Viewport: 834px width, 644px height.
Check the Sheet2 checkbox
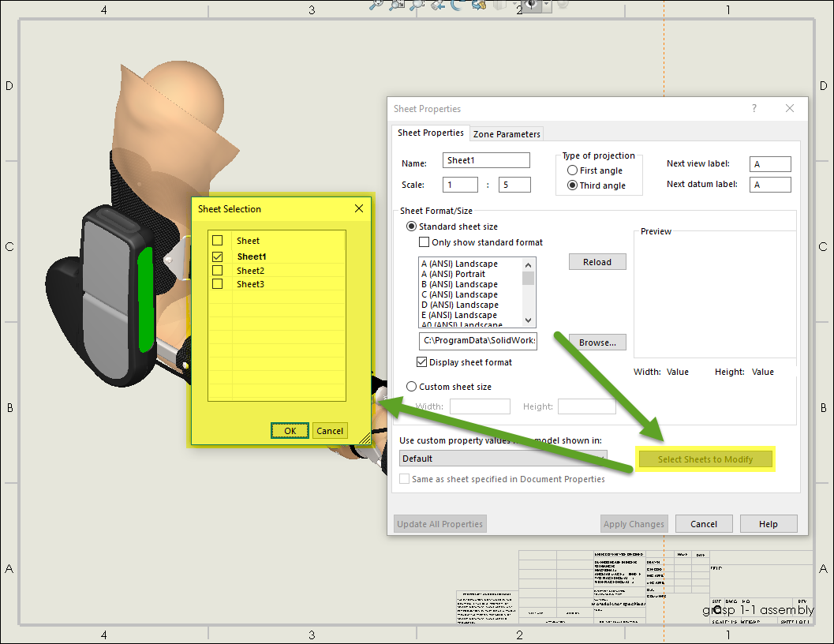coord(218,271)
